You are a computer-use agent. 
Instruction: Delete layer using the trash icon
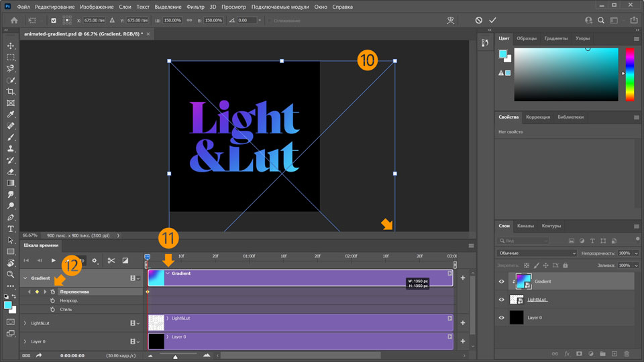pos(627,353)
